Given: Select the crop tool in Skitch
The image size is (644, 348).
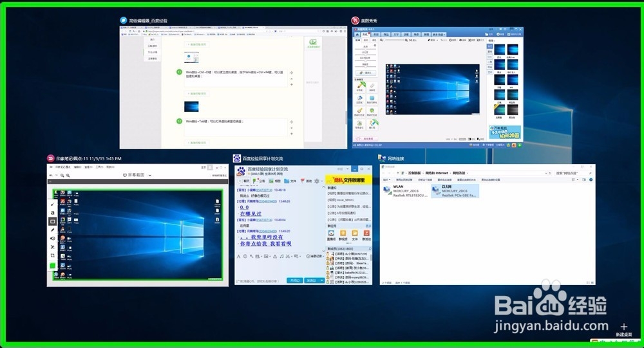Looking at the screenshot, I should 53,255.
